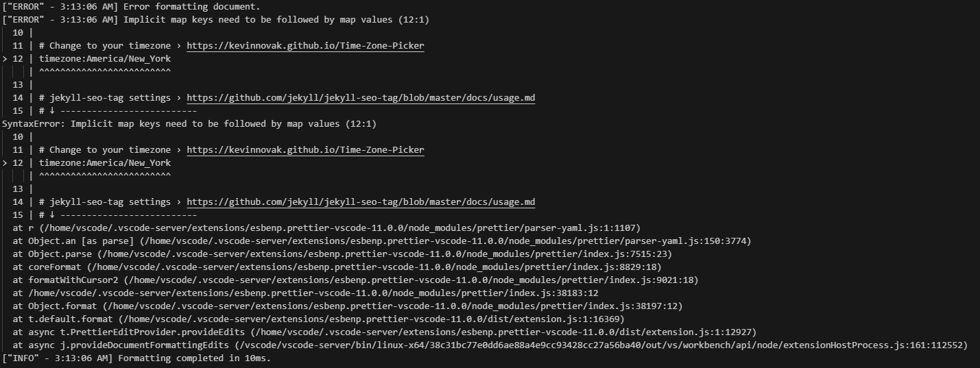Select the first 'timezone:America/New_York' line 12 text

(x=105, y=59)
